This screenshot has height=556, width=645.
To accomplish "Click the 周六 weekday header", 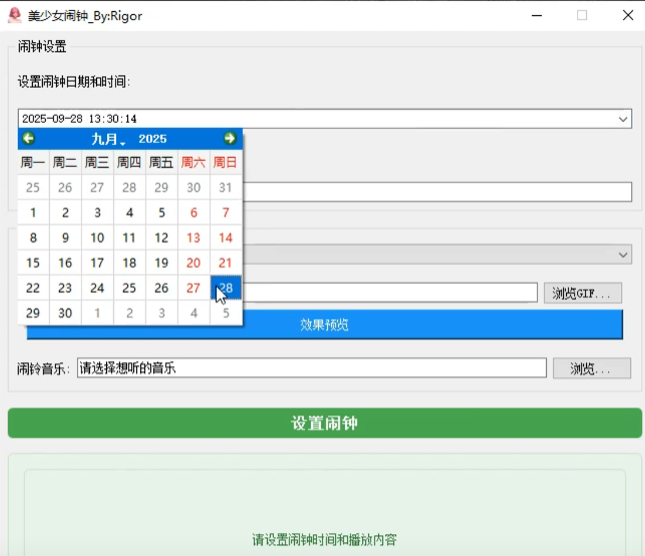I will point(193,162).
